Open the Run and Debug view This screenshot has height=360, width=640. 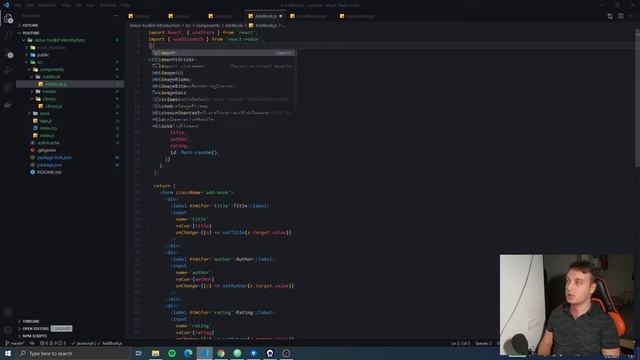point(8,71)
